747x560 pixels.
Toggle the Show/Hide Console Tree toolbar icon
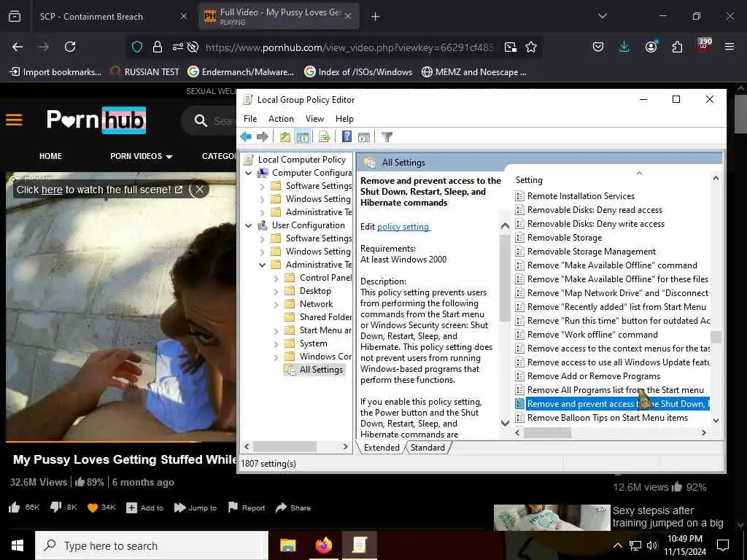(303, 137)
